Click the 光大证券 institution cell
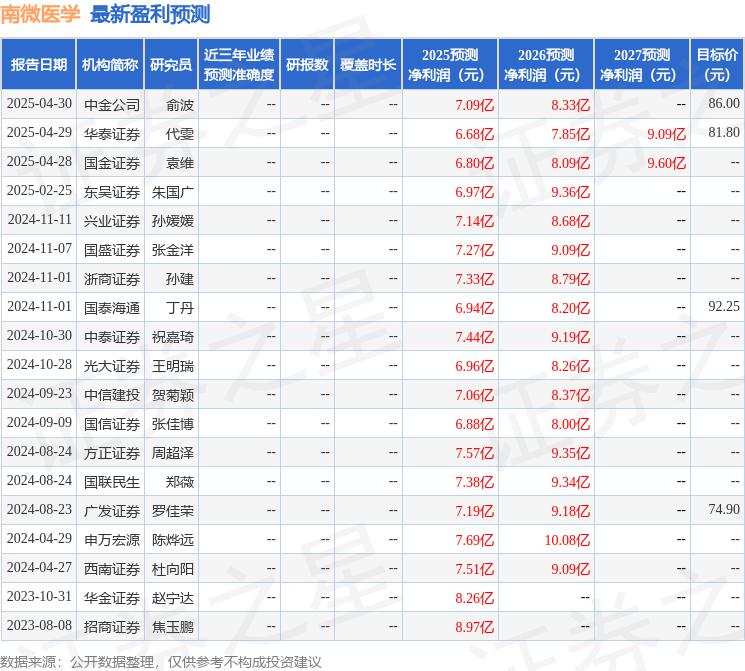Screen dimensions: 745x671 pyautogui.click(x=112, y=365)
